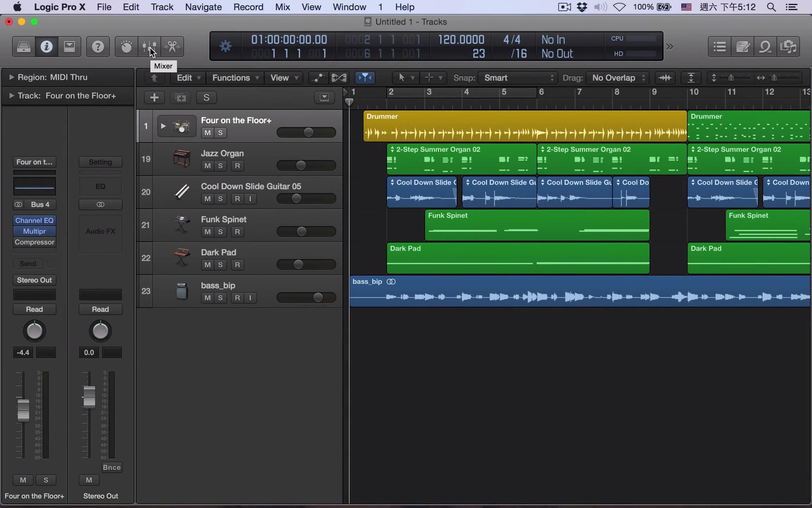Screen dimensions: 812x508
Task: Open the Apple Loops browser icon
Action: (x=766, y=46)
